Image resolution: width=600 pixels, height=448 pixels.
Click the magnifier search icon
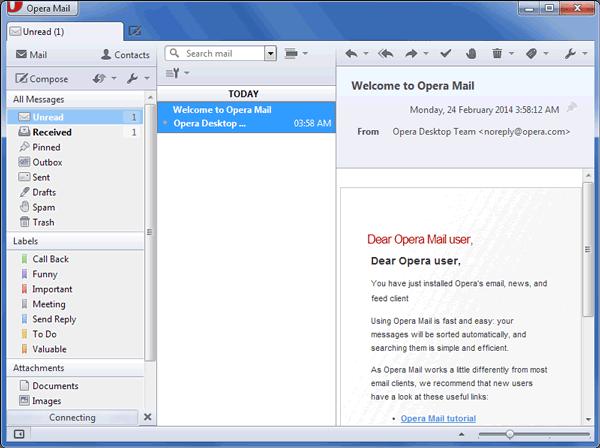pos(174,53)
